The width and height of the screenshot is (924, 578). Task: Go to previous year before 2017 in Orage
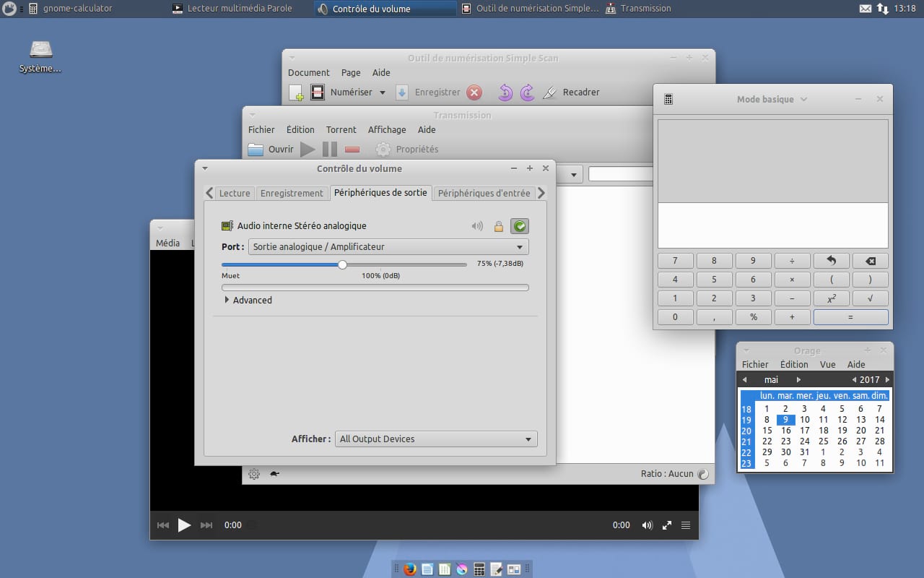coord(854,380)
